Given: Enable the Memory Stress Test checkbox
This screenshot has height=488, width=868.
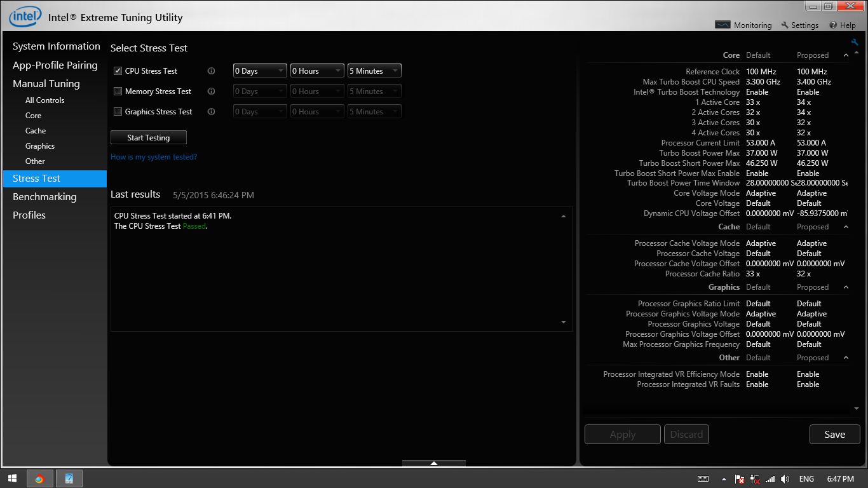Looking at the screenshot, I should tap(118, 91).
